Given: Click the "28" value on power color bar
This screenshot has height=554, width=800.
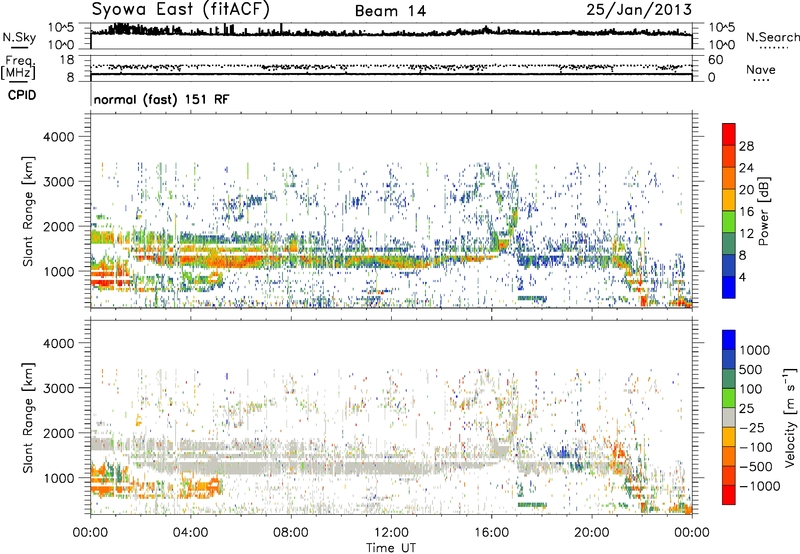Looking at the screenshot, I should coord(746,146).
